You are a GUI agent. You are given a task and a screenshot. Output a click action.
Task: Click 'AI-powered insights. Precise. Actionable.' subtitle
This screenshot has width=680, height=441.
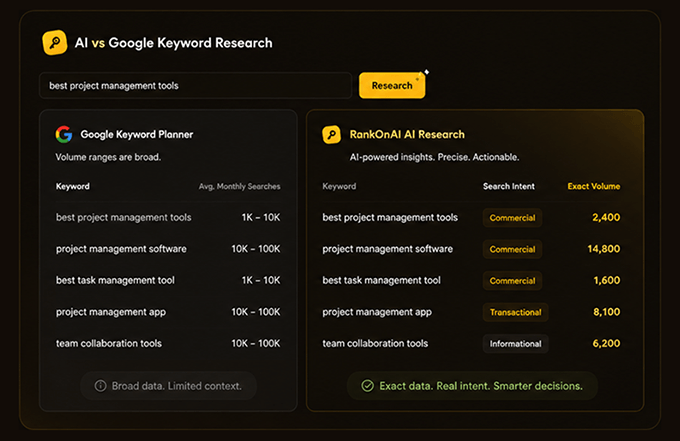[x=434, y=157]
